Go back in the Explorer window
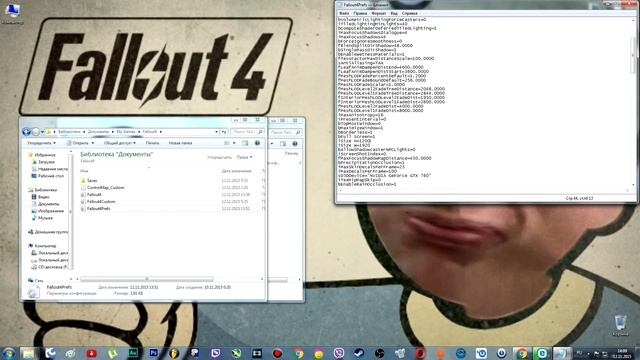The image size is (640, 360). click(27, 132)
